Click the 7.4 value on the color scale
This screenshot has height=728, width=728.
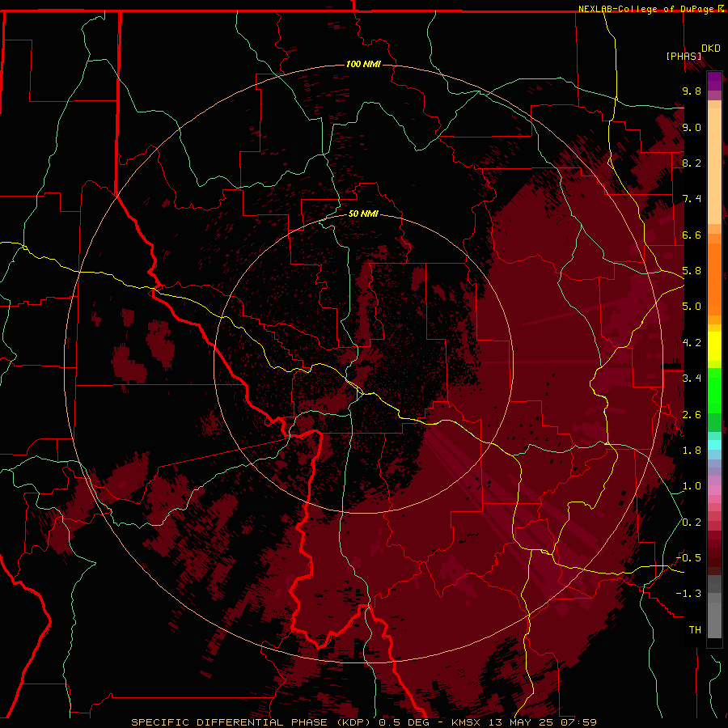(x=692, y=199)
